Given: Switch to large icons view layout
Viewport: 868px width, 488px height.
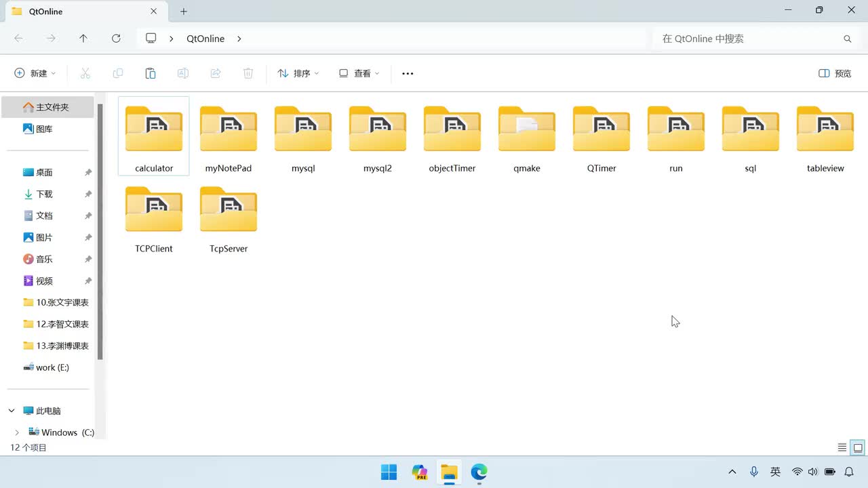Looking at the screenshot, I should (858, 447).
